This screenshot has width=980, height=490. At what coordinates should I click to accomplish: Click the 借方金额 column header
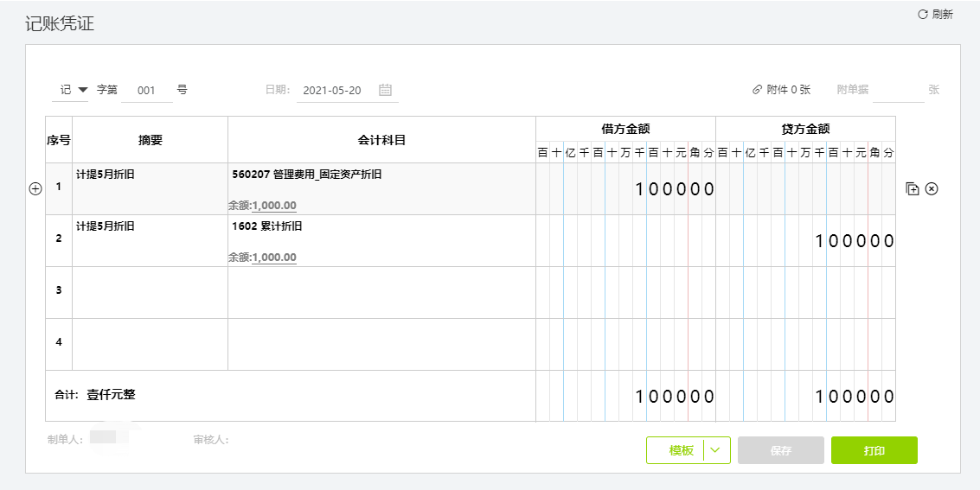click(x=625, y=130)
